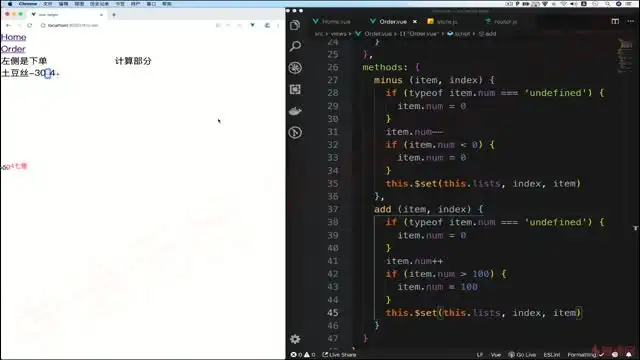This screenshot has width=640, height=360.
Task: Open the Explorer view in VS Code
Action: click(295, 25)
